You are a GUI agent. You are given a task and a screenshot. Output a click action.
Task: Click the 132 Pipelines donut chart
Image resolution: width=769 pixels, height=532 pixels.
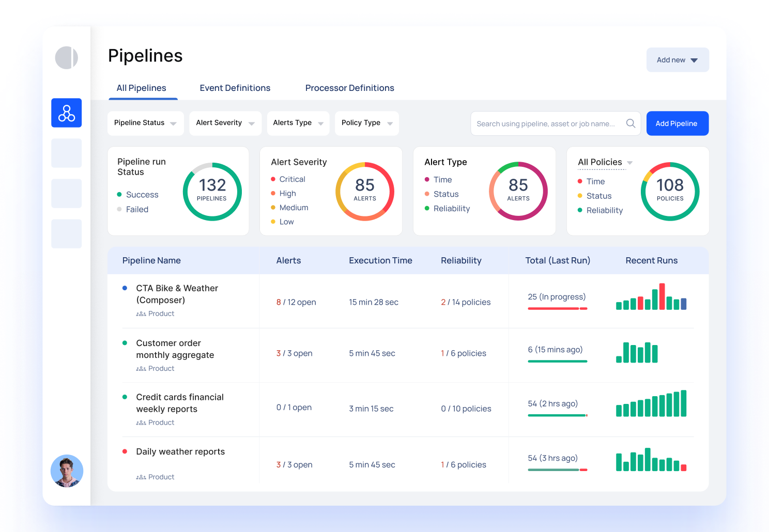click(212, 192)
